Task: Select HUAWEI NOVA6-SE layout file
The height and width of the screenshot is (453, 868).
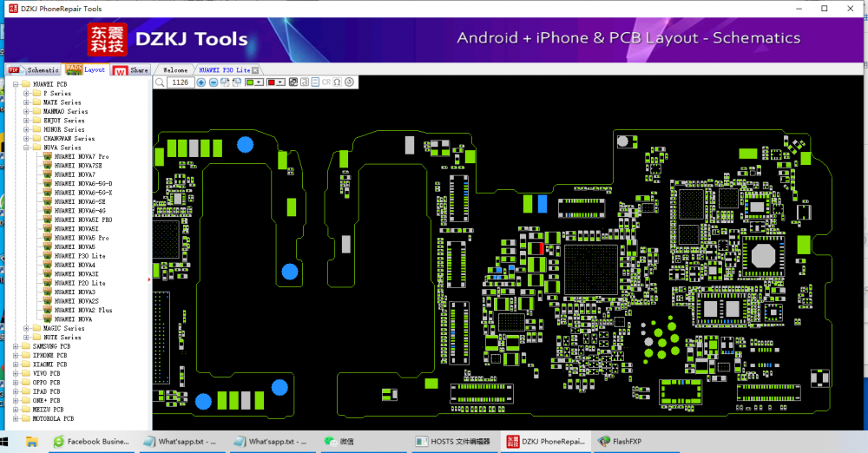Action: pyautogui.click(x=80, y=201)
